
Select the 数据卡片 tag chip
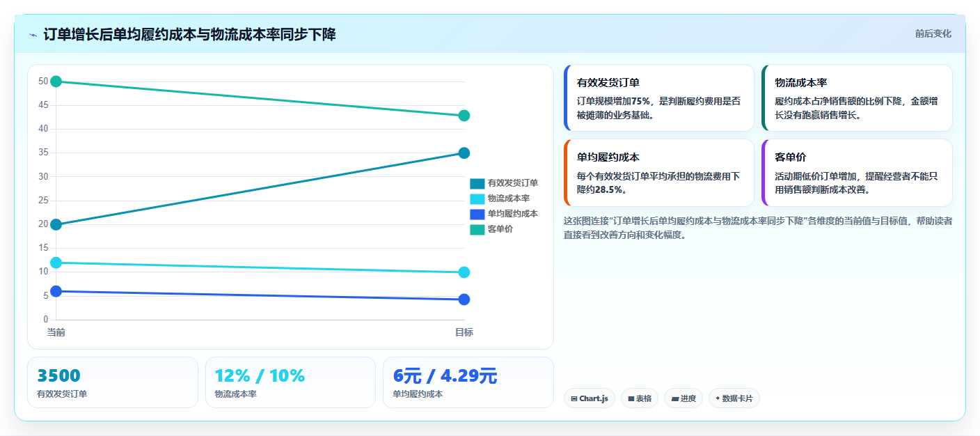(x=734, y=398)
